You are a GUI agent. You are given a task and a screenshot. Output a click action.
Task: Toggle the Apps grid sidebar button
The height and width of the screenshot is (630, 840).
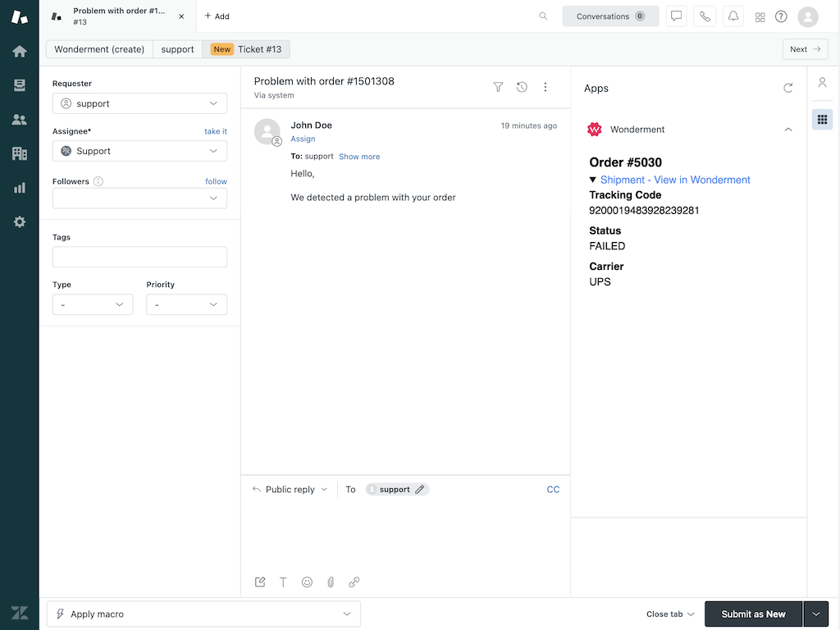pos(822,120)
